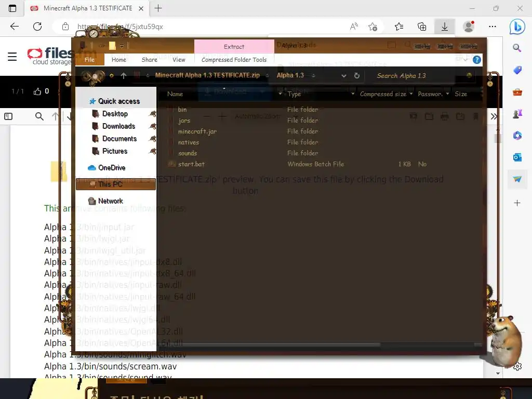
Task: Open the View ribbon tab
Action: coord(179,60)
